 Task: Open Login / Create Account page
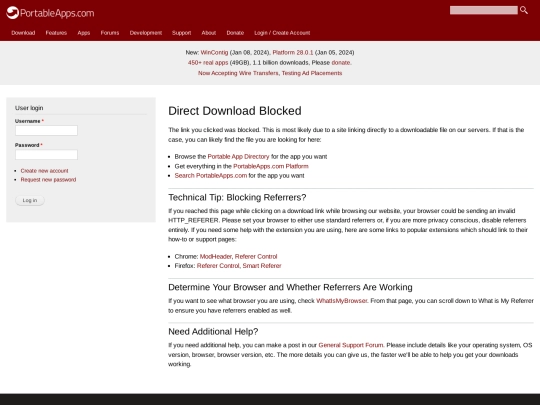pyautogui.click(x=282, y=33)
